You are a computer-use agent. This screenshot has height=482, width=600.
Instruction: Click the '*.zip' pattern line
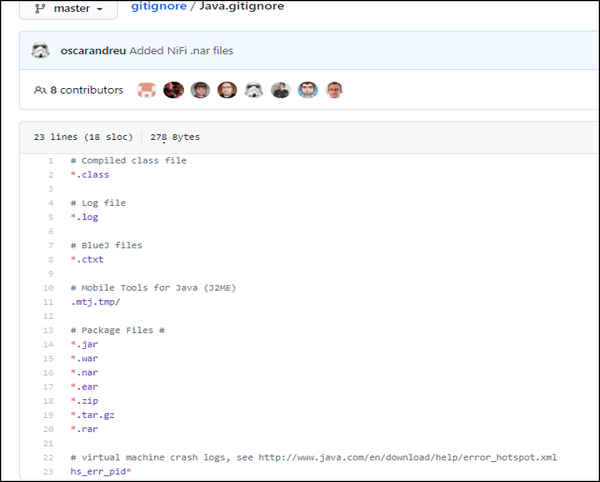point(85,401)
